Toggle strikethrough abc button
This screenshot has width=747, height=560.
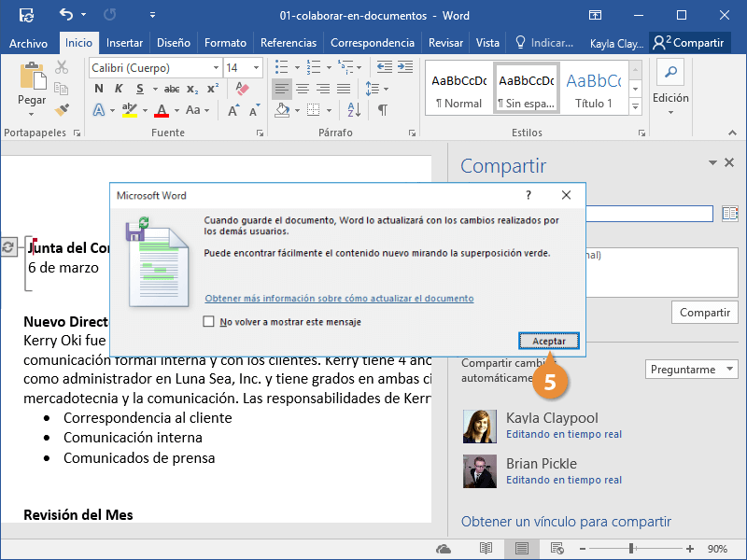pos(172,89)
